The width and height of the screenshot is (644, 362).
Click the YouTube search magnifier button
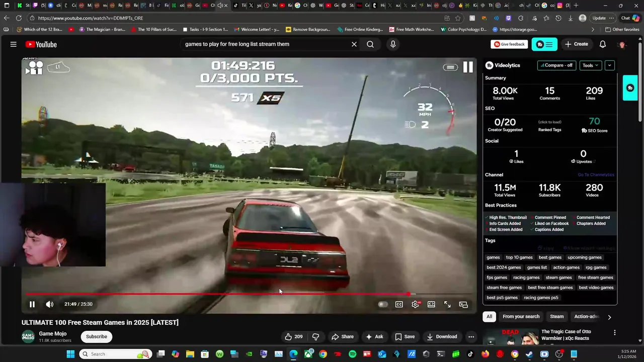370,44
